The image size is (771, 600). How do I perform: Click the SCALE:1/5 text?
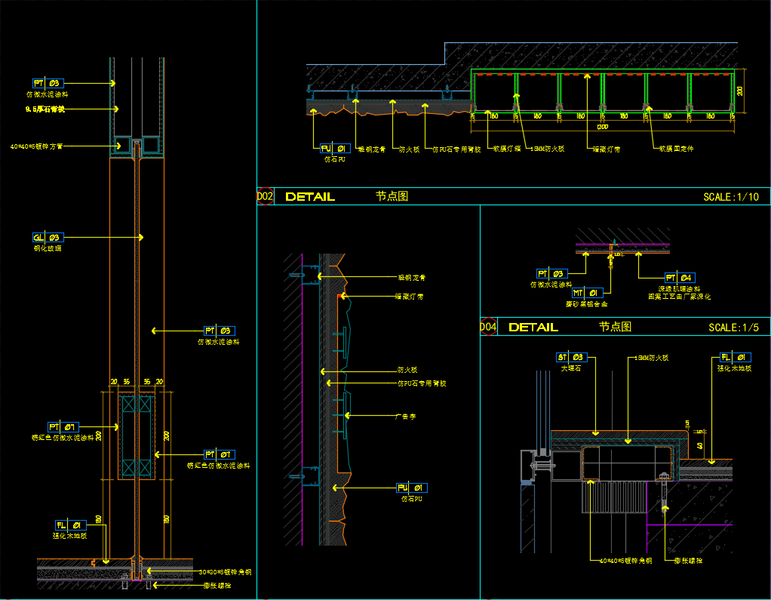tap(734, 328)
